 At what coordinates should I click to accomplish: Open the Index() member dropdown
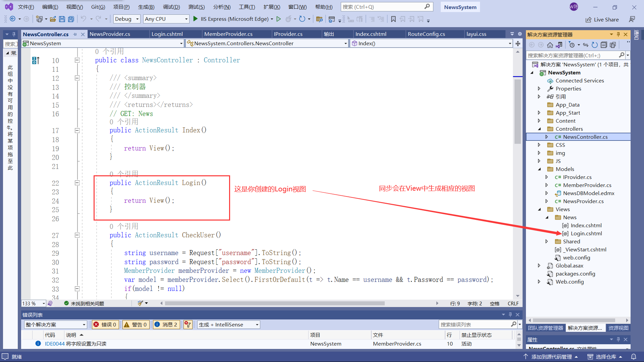point(431,44)
